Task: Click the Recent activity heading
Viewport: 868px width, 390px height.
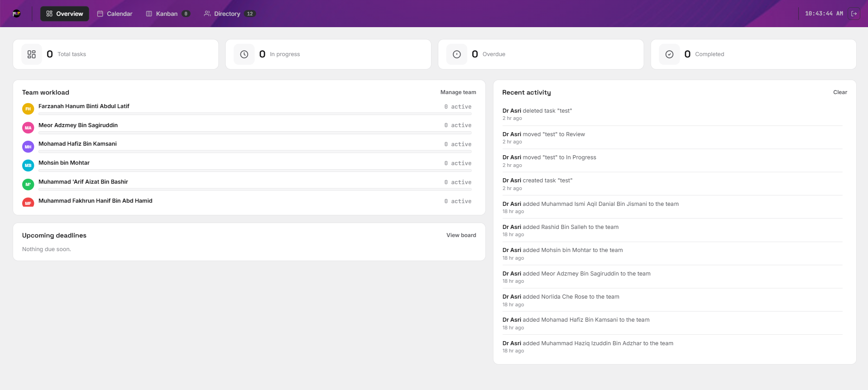Action: tap(527, 92)
